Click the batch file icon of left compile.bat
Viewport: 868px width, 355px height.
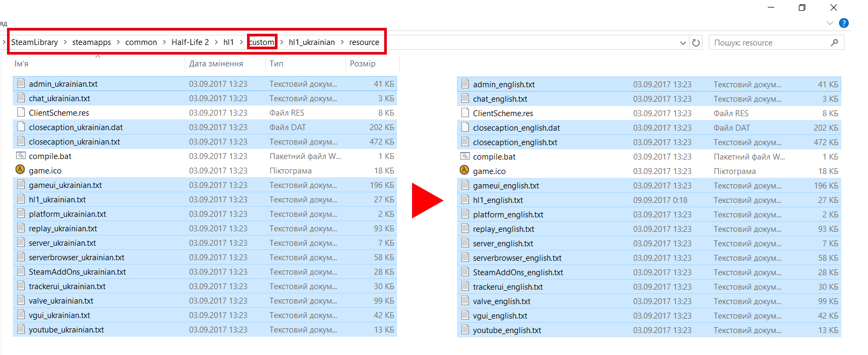21,156
